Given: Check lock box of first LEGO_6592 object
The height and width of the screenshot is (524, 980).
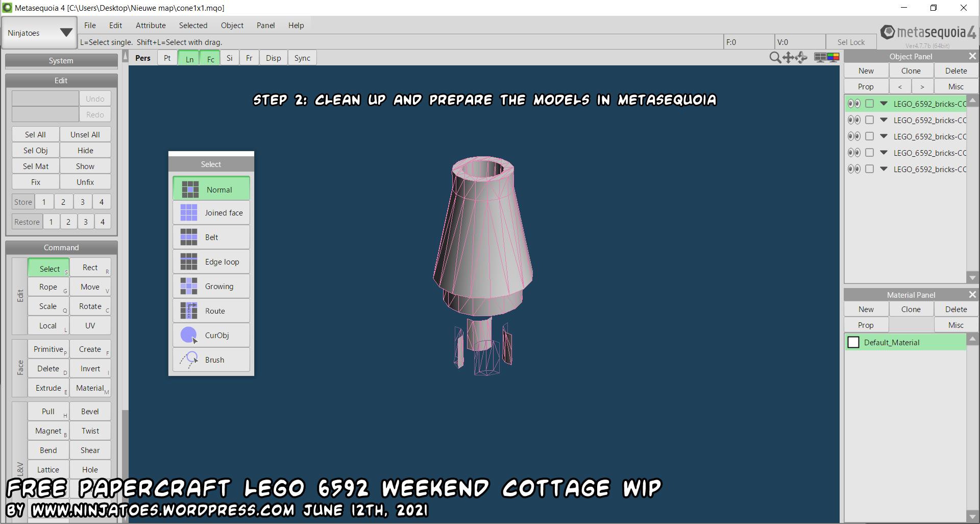Looking at the screenshot, I should (870, 104).
